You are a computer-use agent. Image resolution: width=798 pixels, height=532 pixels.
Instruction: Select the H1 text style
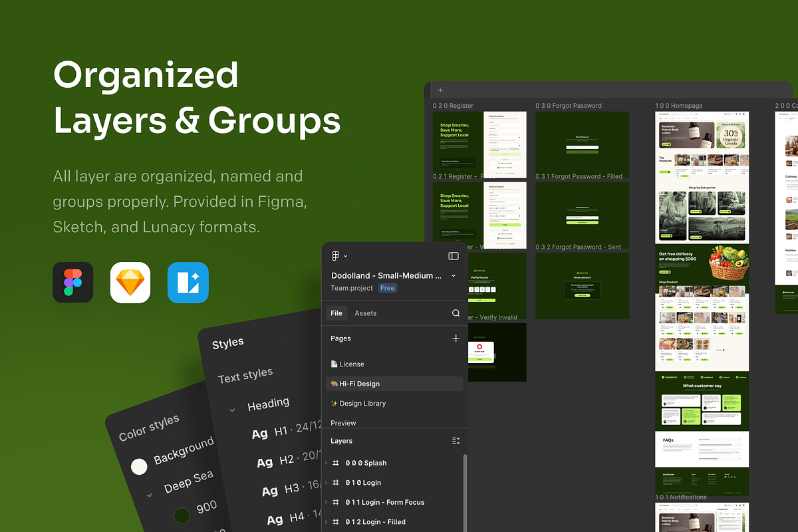click(x=286, y=431)
